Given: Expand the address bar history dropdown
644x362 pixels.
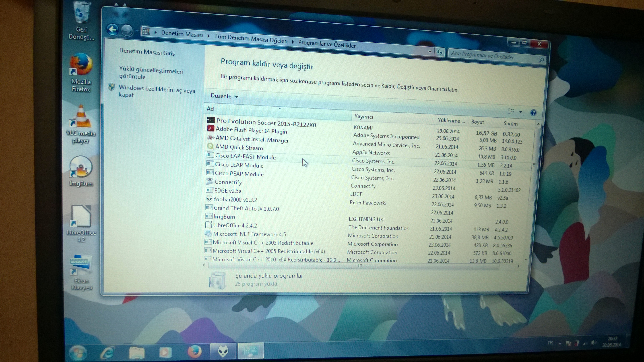Looking at the screenshot, I should [x=430, y=52].
